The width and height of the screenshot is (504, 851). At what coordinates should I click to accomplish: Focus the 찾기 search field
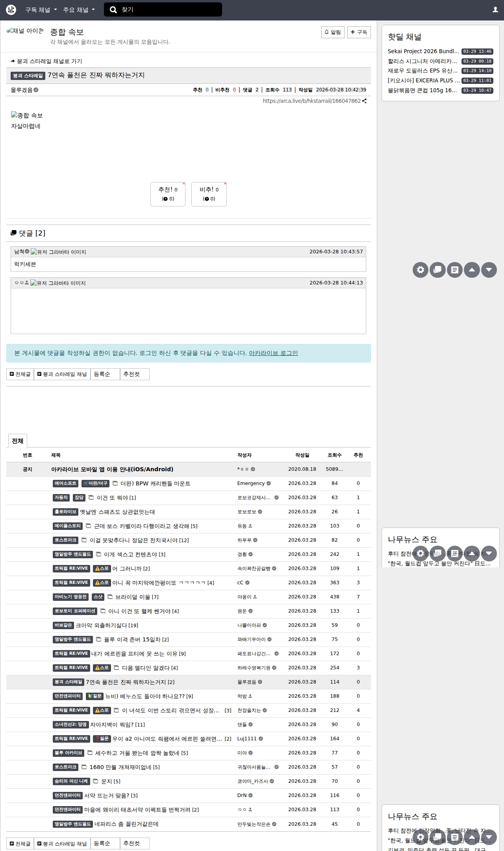(x=163, y=10)
